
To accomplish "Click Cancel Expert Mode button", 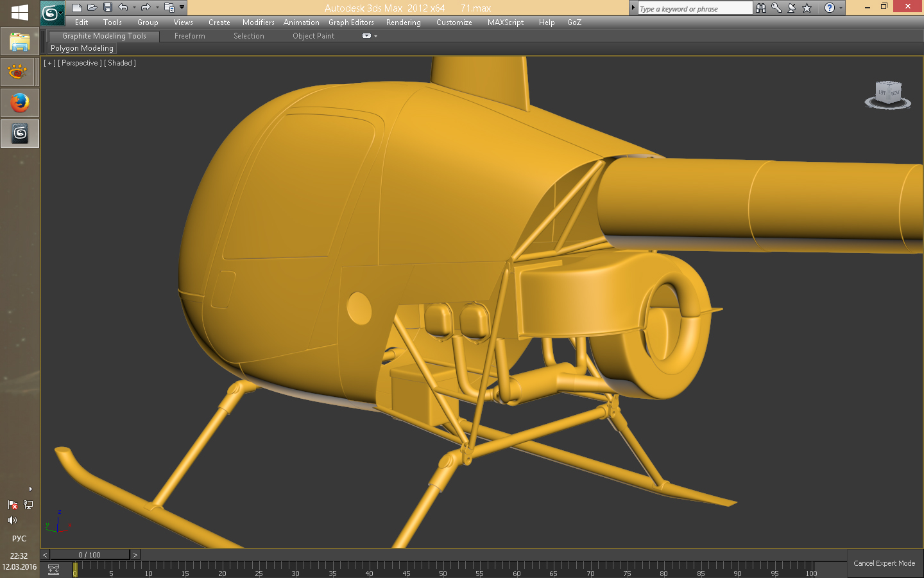I will click(x=884, y=563).
